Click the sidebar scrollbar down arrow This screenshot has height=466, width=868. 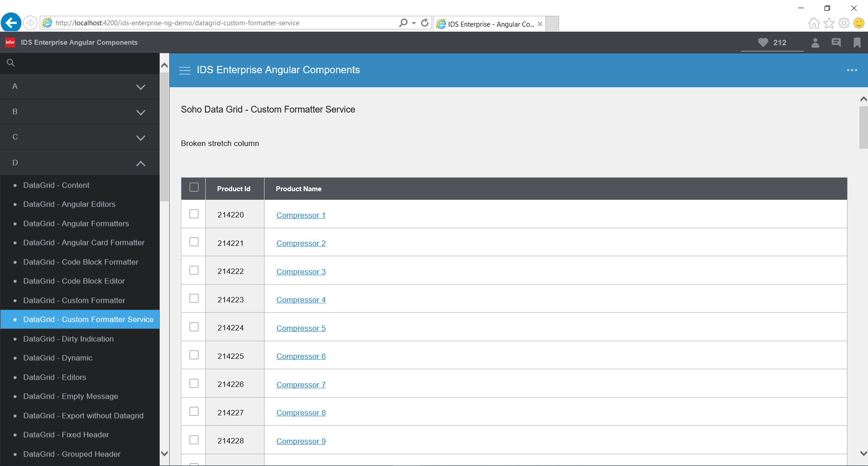[x=165, y=453]
